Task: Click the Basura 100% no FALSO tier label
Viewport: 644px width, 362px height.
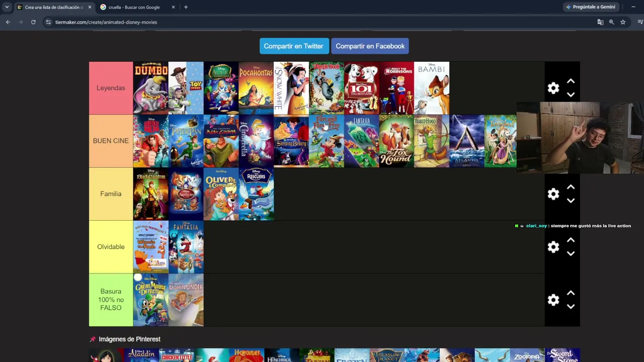Action: point(111,300)
